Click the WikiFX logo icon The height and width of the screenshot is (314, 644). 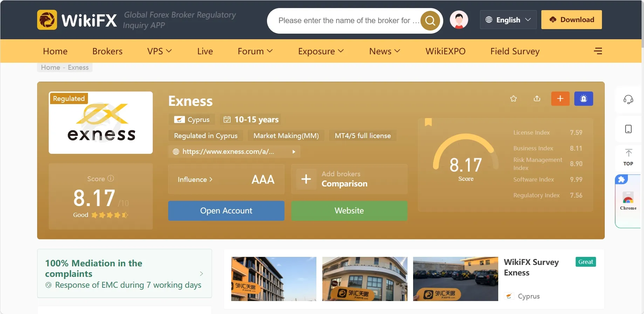pyautogui.click(x=47, y=20)
